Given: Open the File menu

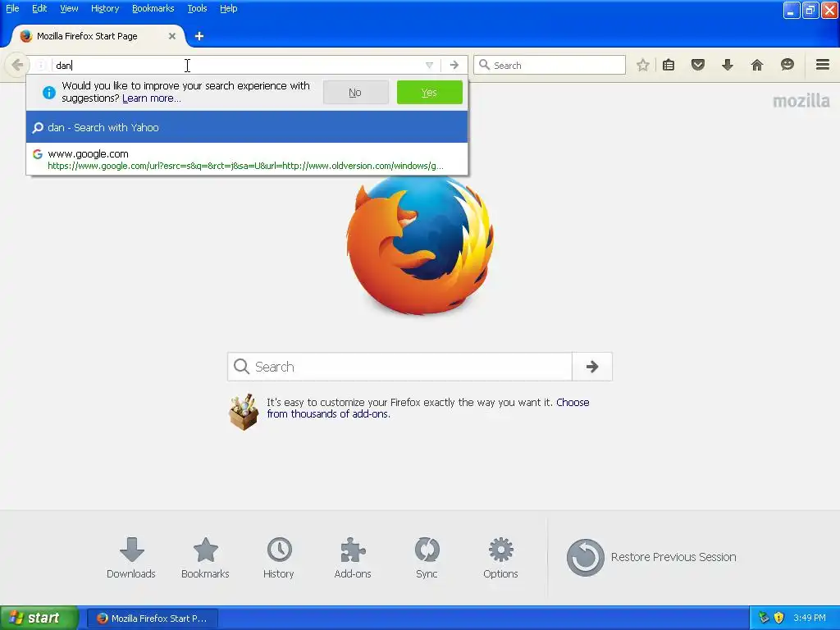Looking at the screenshot, I should click(12, 8).
